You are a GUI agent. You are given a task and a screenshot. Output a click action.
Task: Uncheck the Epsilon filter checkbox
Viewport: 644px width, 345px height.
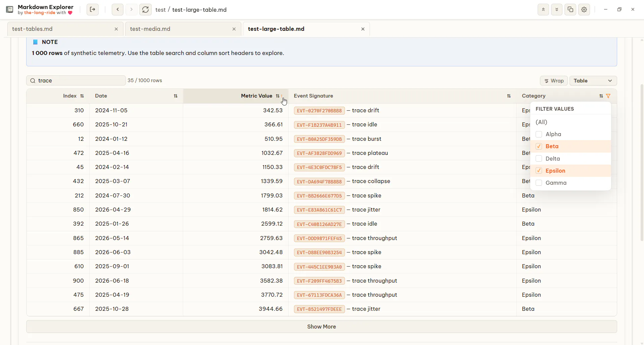coord(539,171)
